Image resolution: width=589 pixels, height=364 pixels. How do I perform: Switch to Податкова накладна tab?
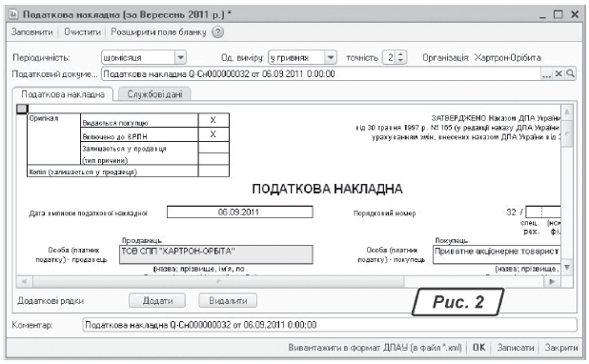coord(63,94)
